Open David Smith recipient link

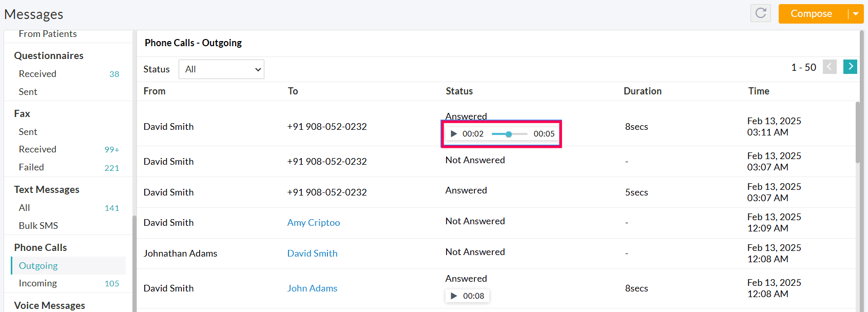[312, 254]
